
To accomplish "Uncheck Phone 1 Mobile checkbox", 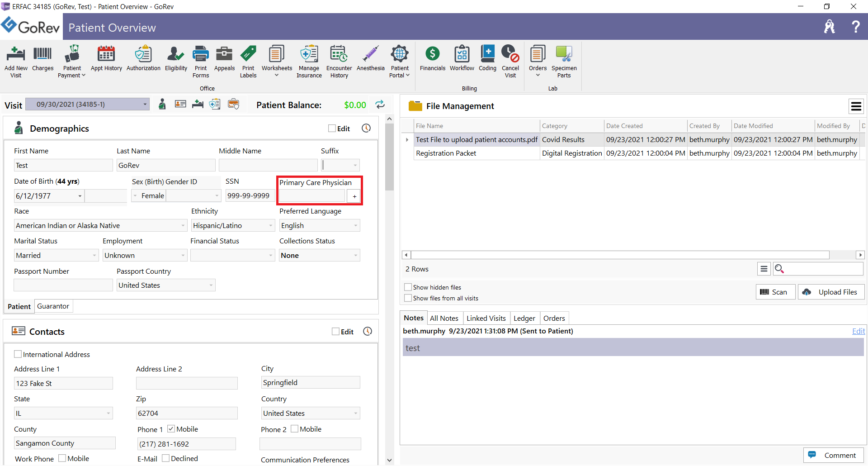I will click(x=171, y=428).
